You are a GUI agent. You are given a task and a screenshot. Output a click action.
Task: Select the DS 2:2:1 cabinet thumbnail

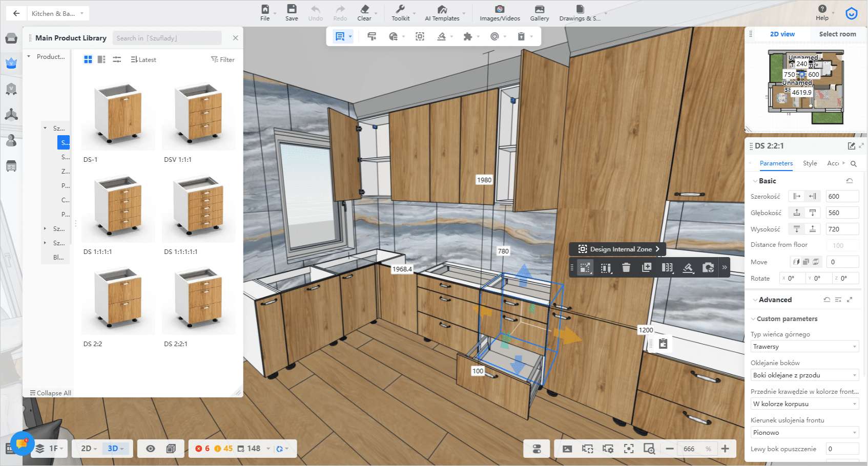tap(199, 300)
